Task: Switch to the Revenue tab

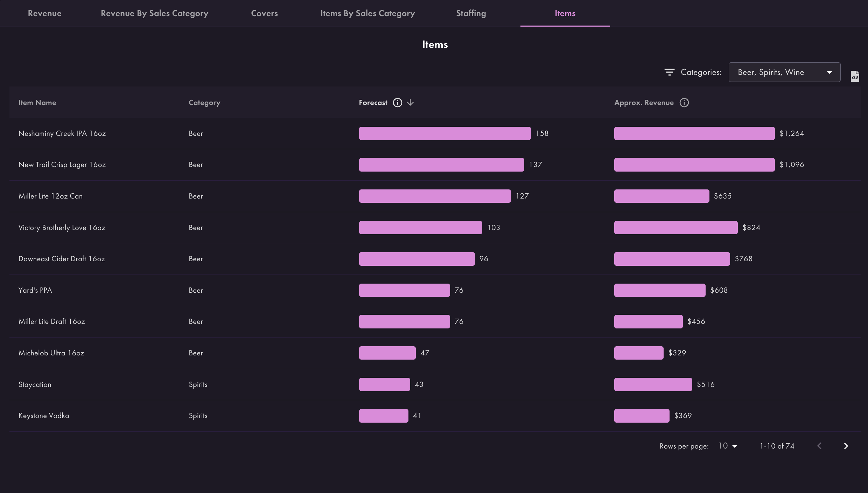Action: point(44,13)
